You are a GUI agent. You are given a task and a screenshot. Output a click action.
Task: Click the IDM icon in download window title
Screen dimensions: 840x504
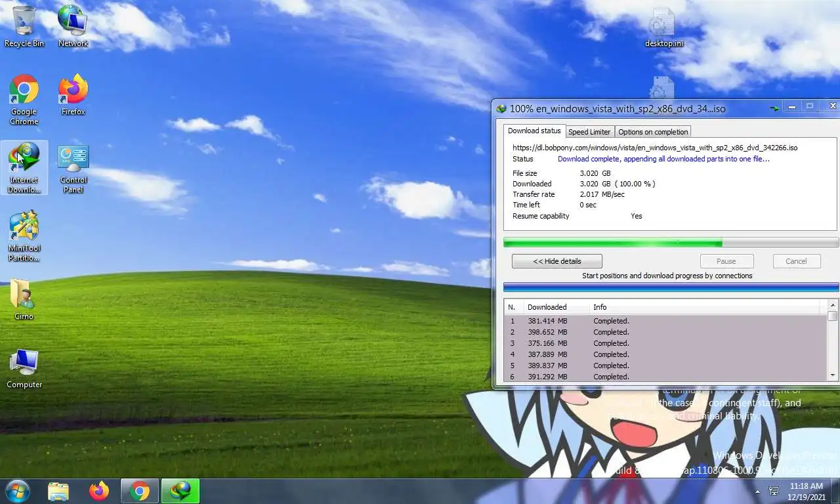pyautogui.click(x=501, y=109)
